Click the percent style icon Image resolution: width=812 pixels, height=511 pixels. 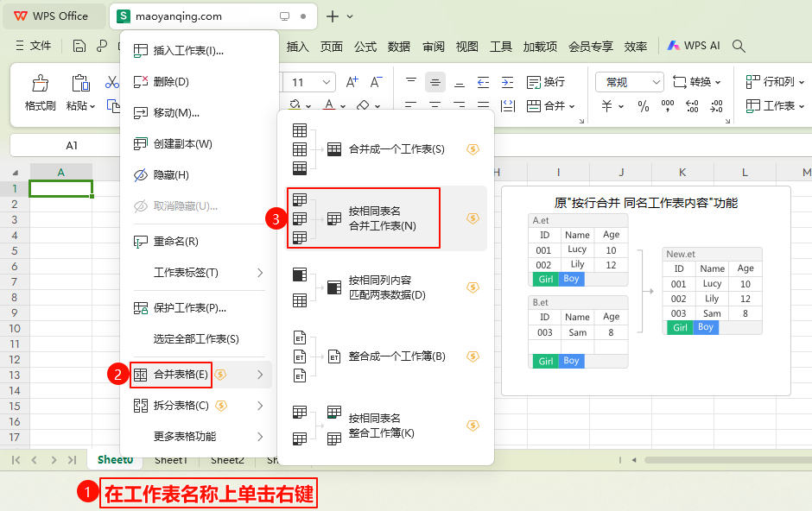pos(643,106)
